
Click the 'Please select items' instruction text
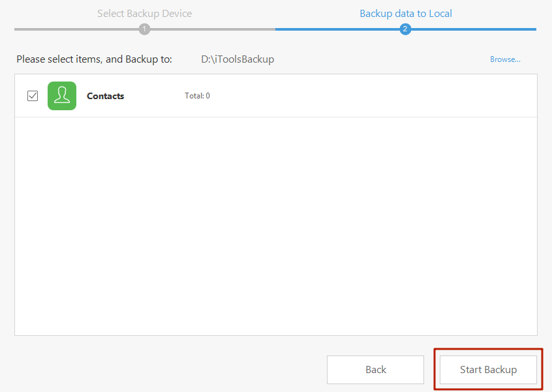94,59
